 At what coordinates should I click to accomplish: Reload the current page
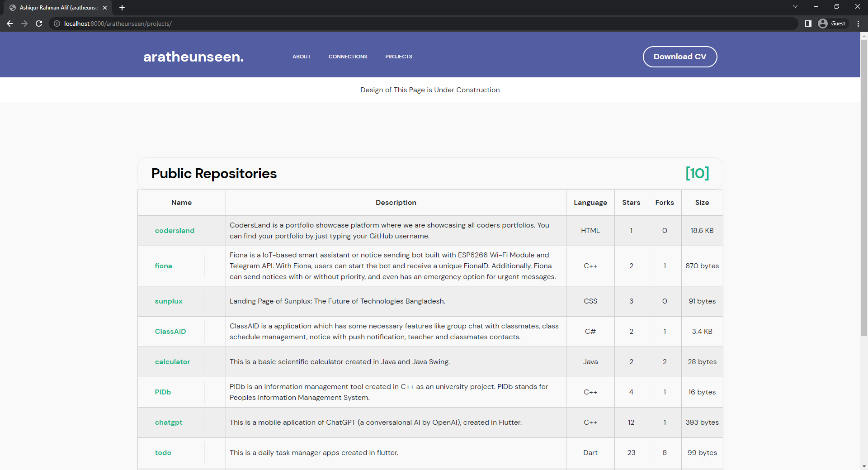[x=39, y=24]
